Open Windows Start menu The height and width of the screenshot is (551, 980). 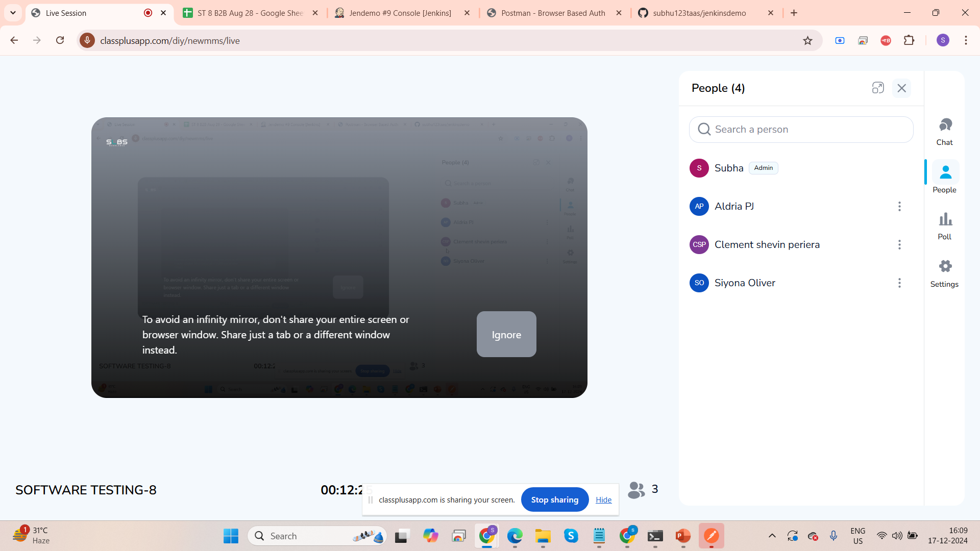click(x=231, y=536)
